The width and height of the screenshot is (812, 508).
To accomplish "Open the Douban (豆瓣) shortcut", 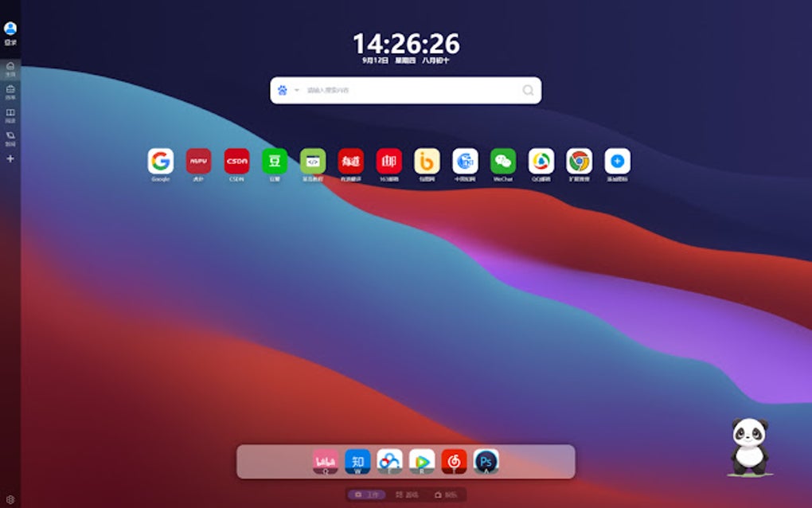I will pyautogui.click(x=275, y=163).
